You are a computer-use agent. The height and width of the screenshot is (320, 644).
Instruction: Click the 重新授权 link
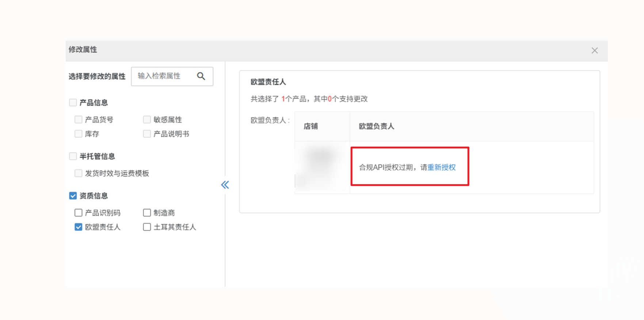click(441, 167)
